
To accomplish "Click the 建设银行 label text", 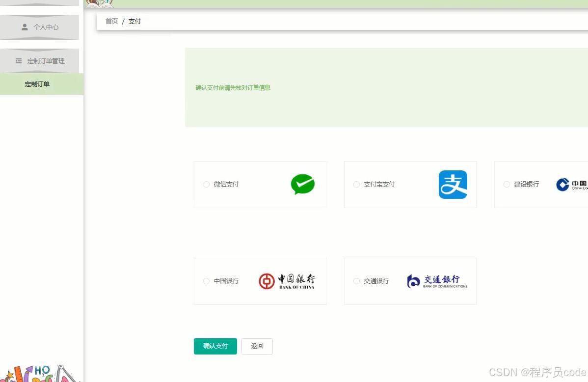I will coord(527,184).
